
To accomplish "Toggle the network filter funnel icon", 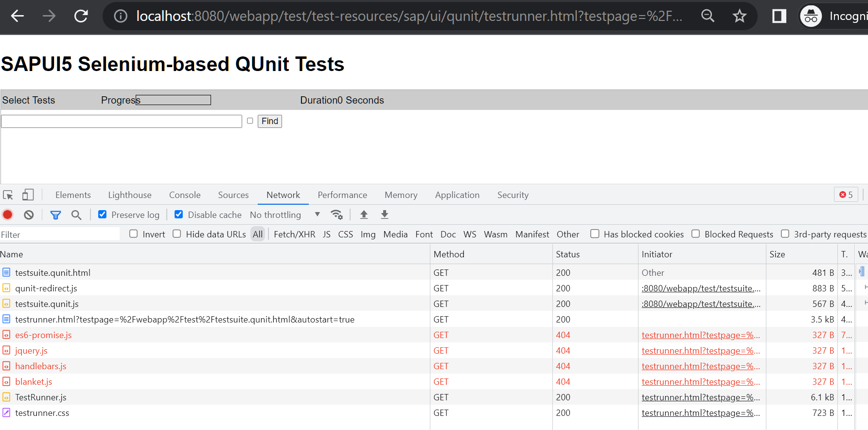I will [55, 215].
